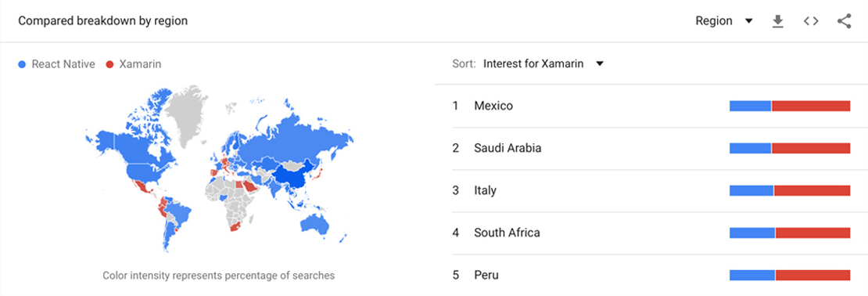
Task: Open the Saudi Arabia ranking entry
Action: (x=651, y=148)
